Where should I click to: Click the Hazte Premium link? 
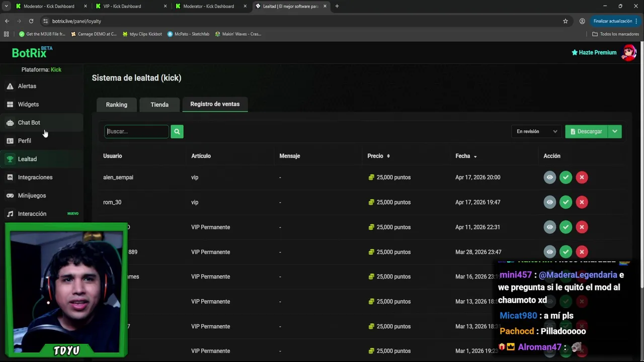(x=594, y=53)
